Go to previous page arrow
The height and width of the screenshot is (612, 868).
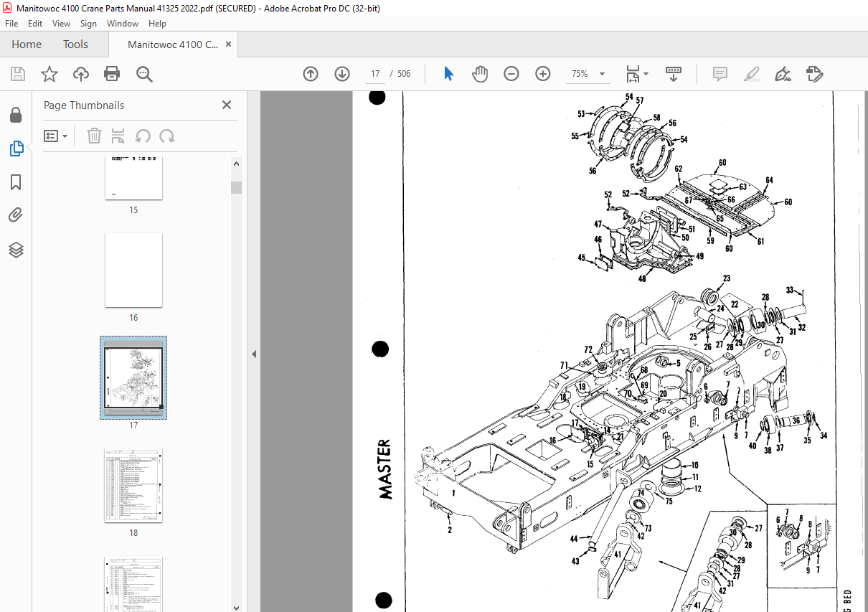311,74
